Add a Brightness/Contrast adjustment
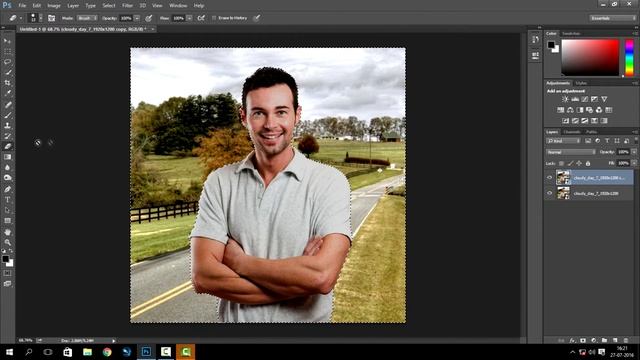Screen dimensions: 640x360 click(x=565, y=99)
